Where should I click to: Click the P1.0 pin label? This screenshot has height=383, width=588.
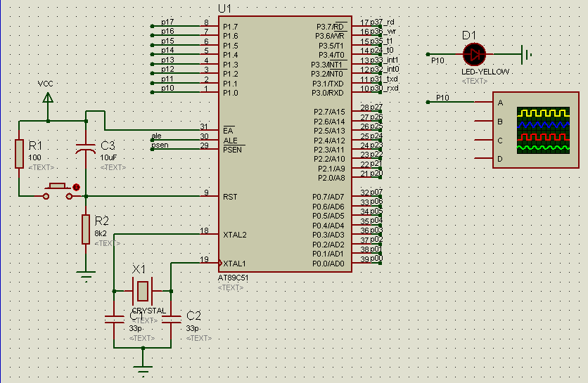click(x=230, y=93)
